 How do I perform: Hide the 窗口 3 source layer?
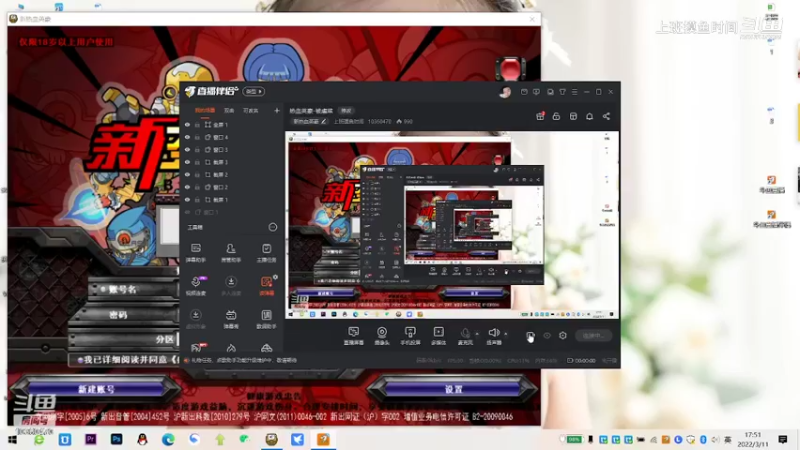tap(187, 149)
